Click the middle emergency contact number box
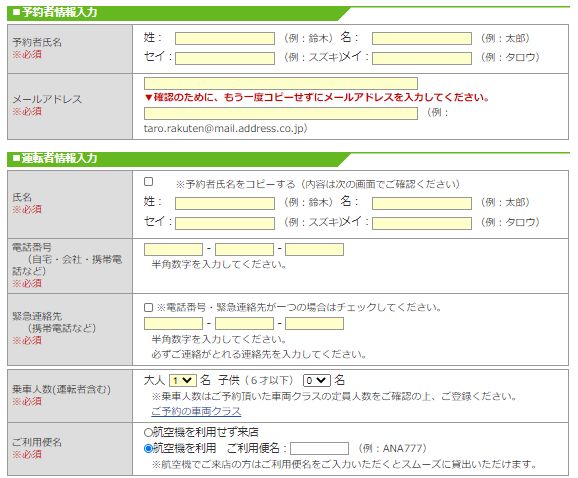 point(244,324)
